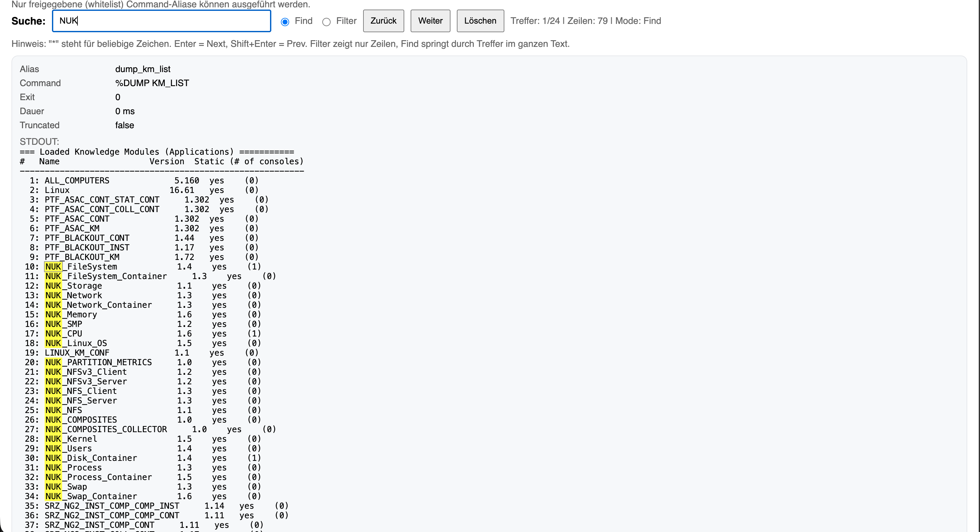Click the Truncated value false
Screen dimensions: 980x532
pyautogui.click(x=124, y=125)
